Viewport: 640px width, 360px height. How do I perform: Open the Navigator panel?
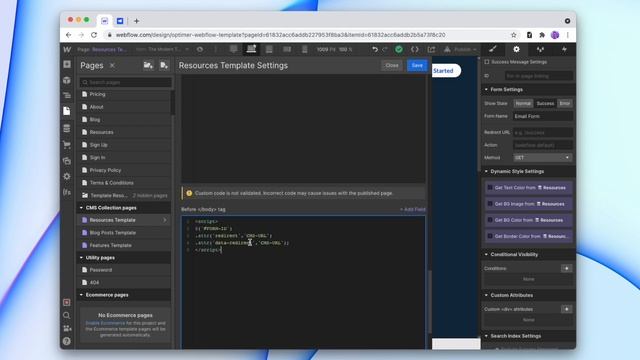click(67, 95)
